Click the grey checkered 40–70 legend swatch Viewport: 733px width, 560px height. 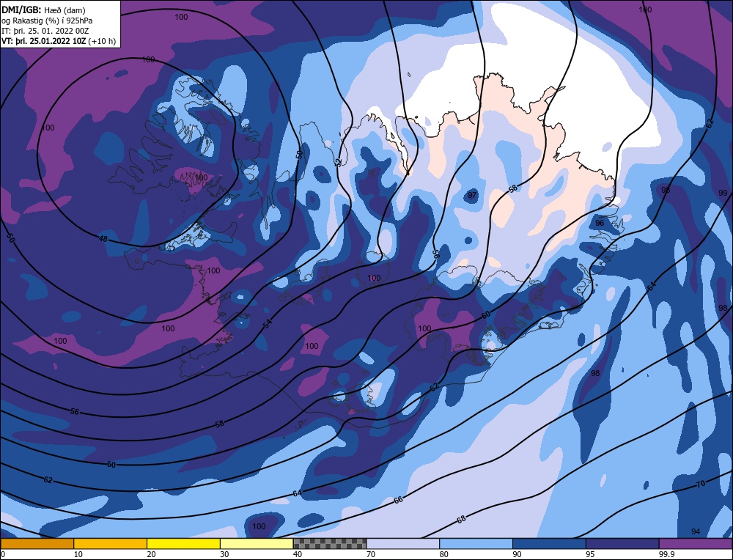(330, 544)
